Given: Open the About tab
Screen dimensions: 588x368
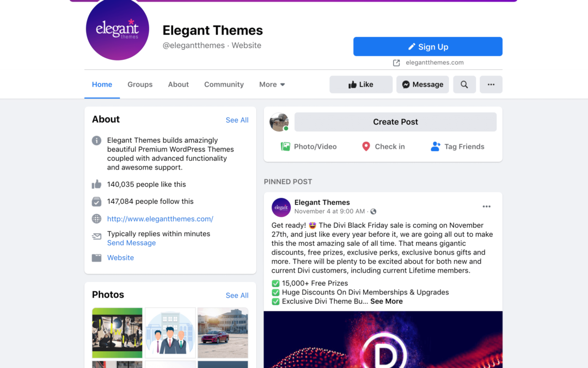Looking at the screenshot, I should [x=178, y=85].
